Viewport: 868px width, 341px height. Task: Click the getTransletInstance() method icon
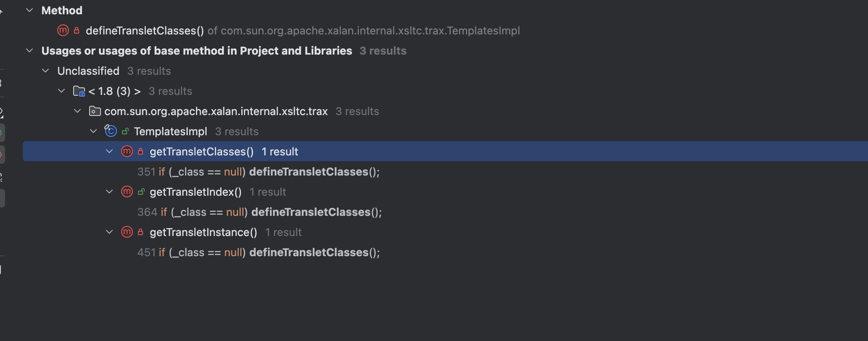(x=127, y=232)
